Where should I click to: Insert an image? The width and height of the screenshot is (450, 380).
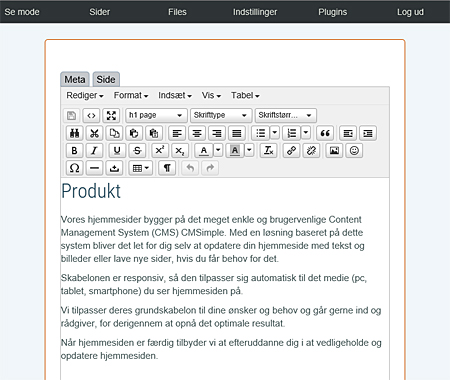(334, 150)
